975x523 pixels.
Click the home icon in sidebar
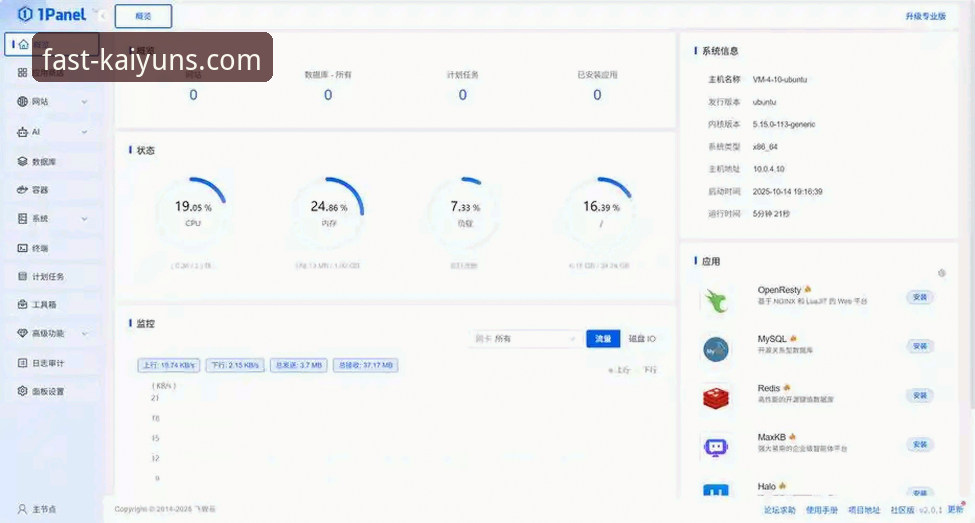click(24, 45)
